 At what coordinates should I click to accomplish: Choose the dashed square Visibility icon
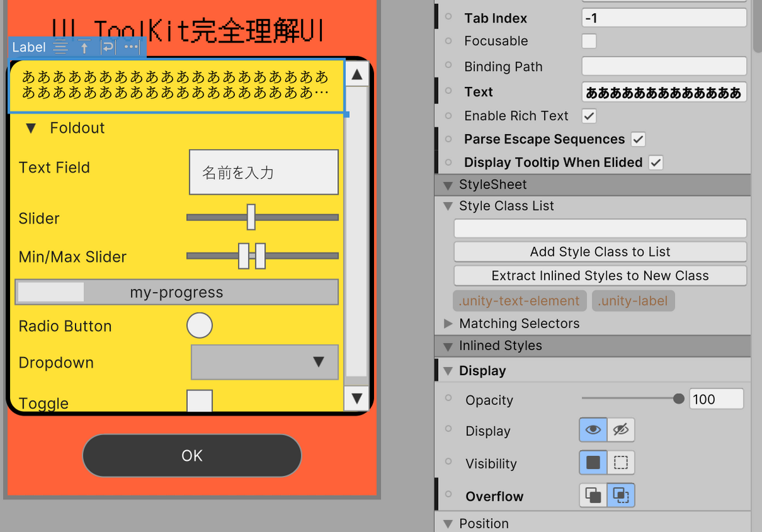click(620, 463)
